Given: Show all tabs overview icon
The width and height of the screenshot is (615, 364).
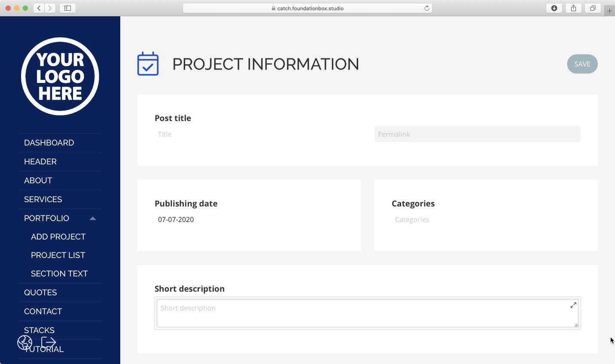Looking at the screenshot, I should click(593, 8).
